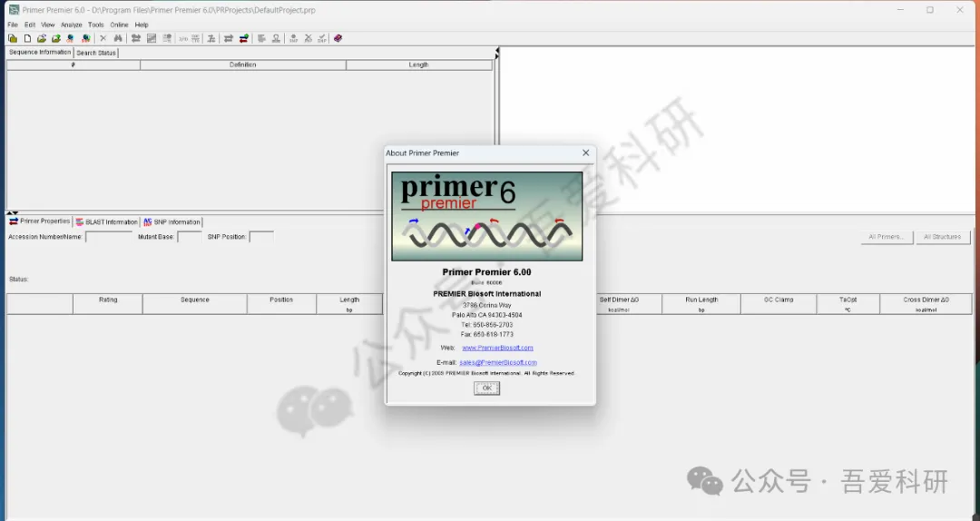The width and height of the screenshot is (980, 521).
Task: Click the Run Length column header
Action: 701,304
